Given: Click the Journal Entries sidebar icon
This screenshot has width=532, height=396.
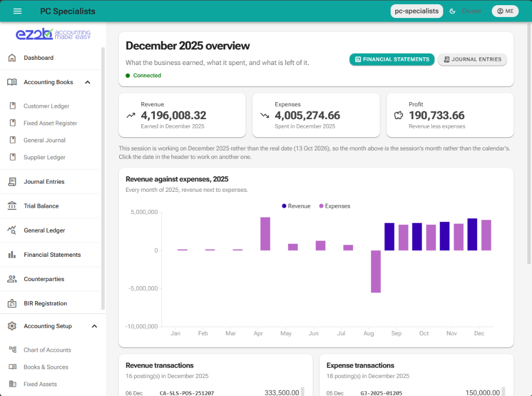Looking at the screenshot, I should [12, 181].
